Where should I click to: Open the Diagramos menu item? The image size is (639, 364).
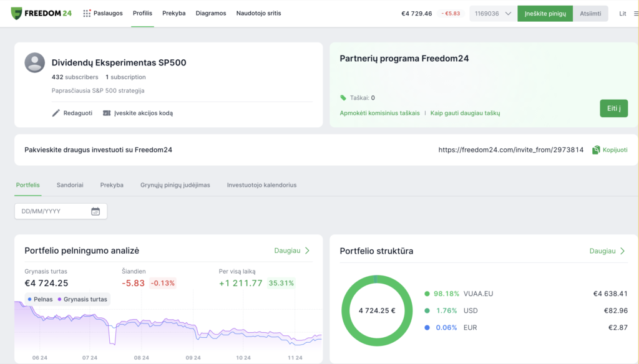(211, 13)
